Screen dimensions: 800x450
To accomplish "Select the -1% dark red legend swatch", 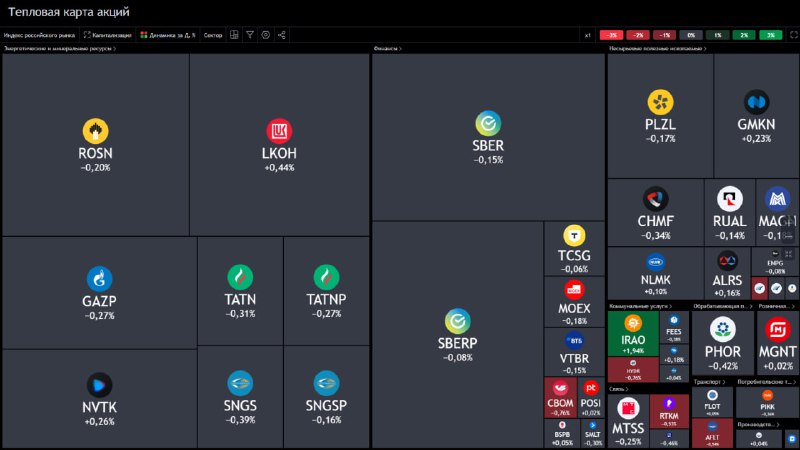I will (x=664, y=35).
